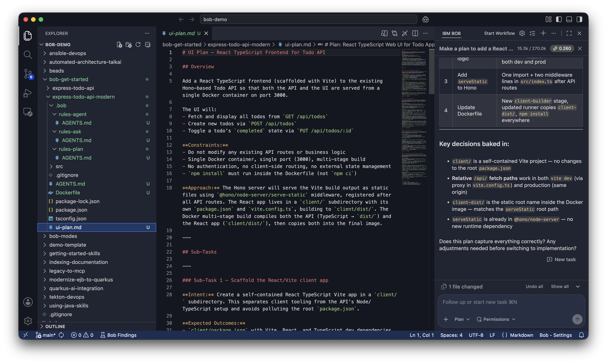Open the Manage gear in activity bar
The height and width of the screenshot is (364, 607).
point(28,321)
